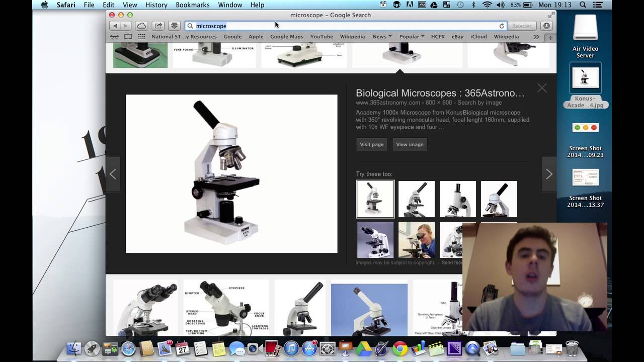The height and width of the screenshot is (362, 644).
Task: Click the Share toolbar button
Action: coord(158,26)
